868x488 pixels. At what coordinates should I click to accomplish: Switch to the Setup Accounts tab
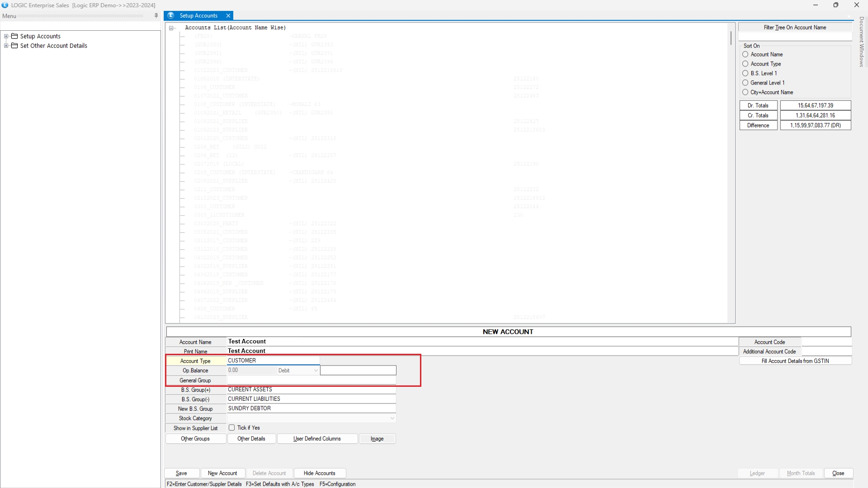pos(198,15)
